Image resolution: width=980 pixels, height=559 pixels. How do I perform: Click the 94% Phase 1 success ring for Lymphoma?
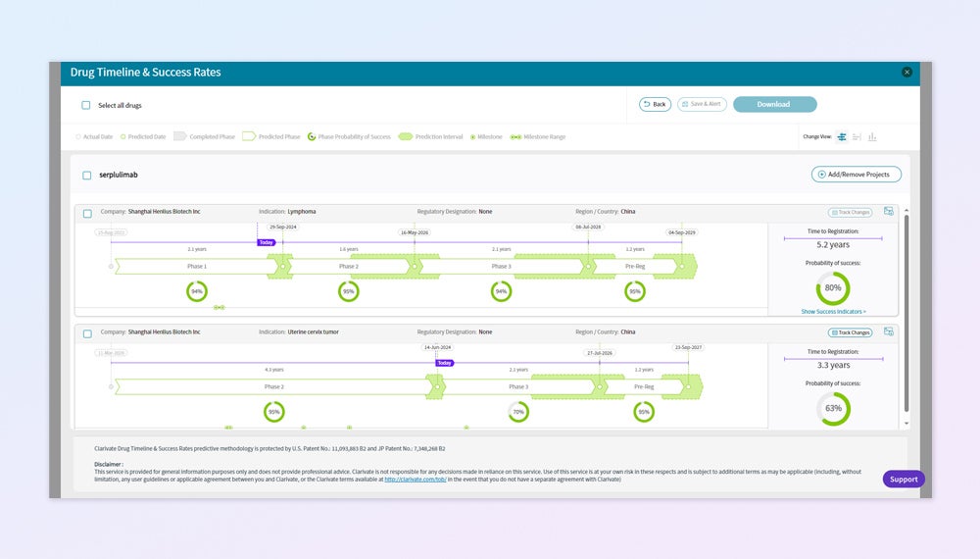point(197,291)
